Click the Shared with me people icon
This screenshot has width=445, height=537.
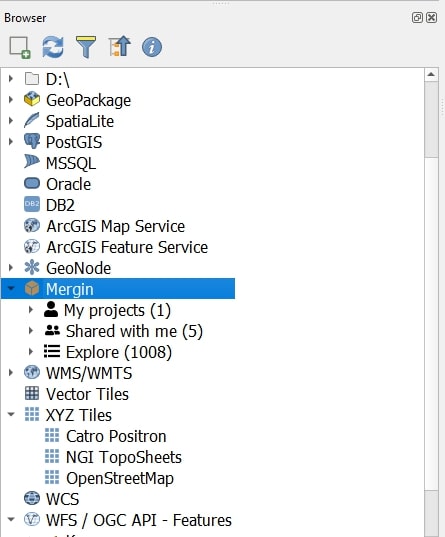tap(52, 330)
